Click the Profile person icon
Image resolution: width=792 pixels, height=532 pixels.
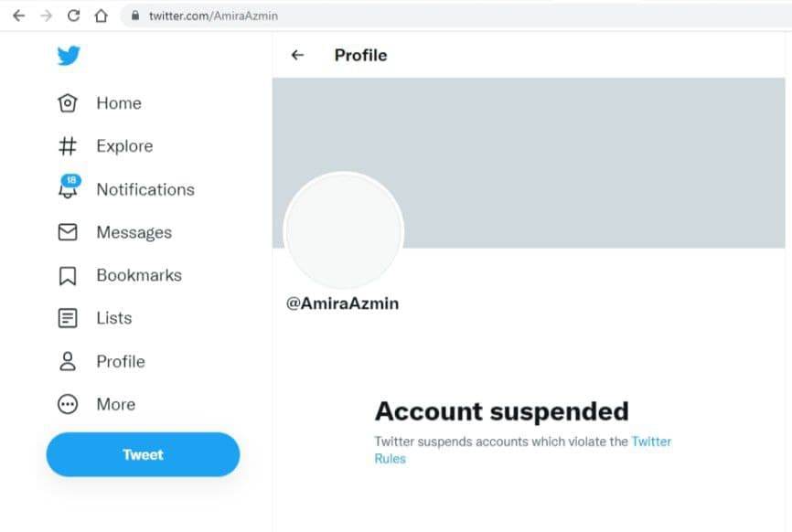pos(68,361)
